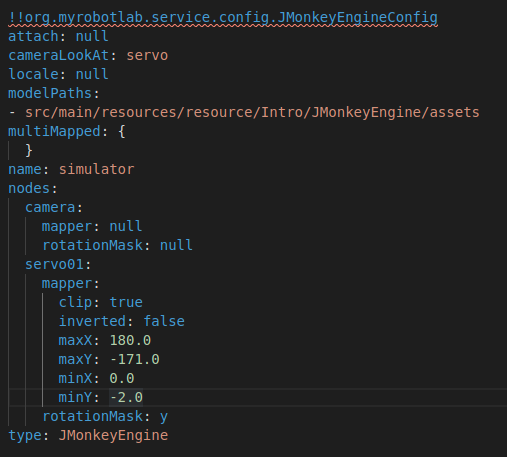
Task: Click the type JMonkeyEngine value
Action: click(x=113, y=435)
